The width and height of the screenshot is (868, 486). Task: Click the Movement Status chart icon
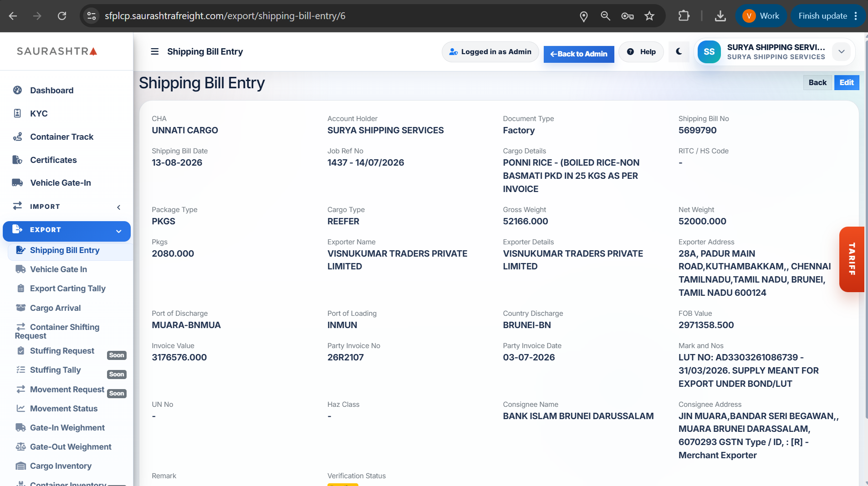point(20,409)
